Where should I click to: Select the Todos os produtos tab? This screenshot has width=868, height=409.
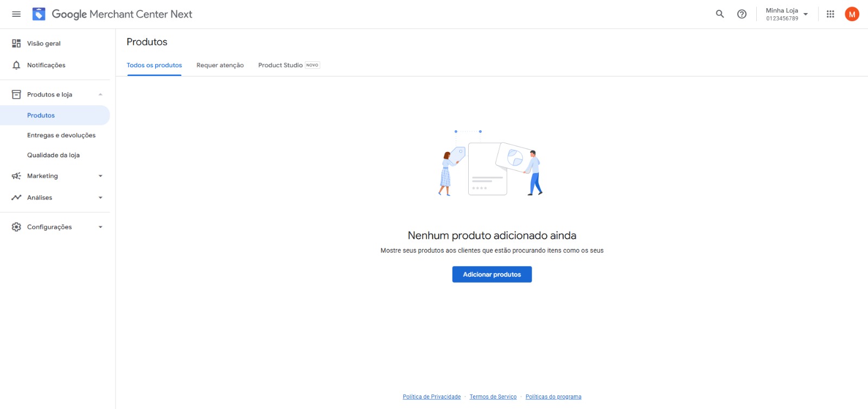point(154,65)
